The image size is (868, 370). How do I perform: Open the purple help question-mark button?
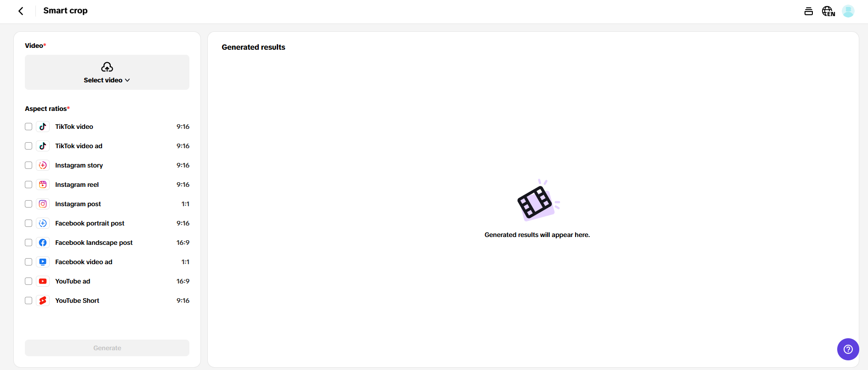click(x=848, y=349)
